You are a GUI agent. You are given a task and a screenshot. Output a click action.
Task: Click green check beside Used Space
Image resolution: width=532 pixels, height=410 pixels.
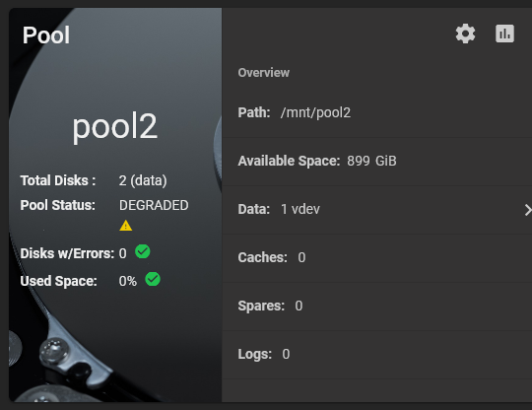[x=153, y=279]
